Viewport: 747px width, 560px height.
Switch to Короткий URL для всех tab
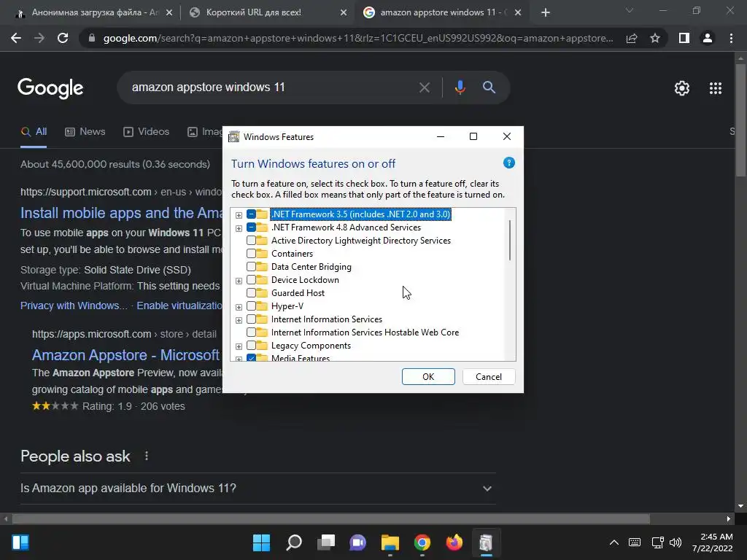point(267,12)
